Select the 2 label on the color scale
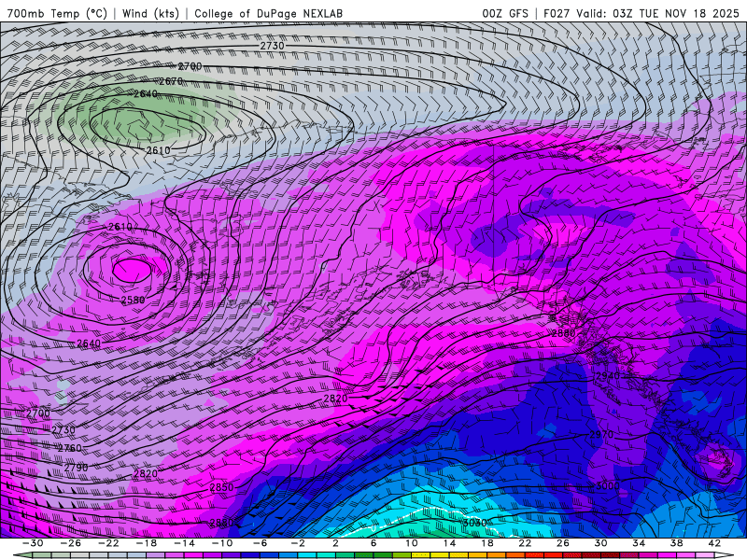This screenshot has width=747, height=560. [335, 543]
